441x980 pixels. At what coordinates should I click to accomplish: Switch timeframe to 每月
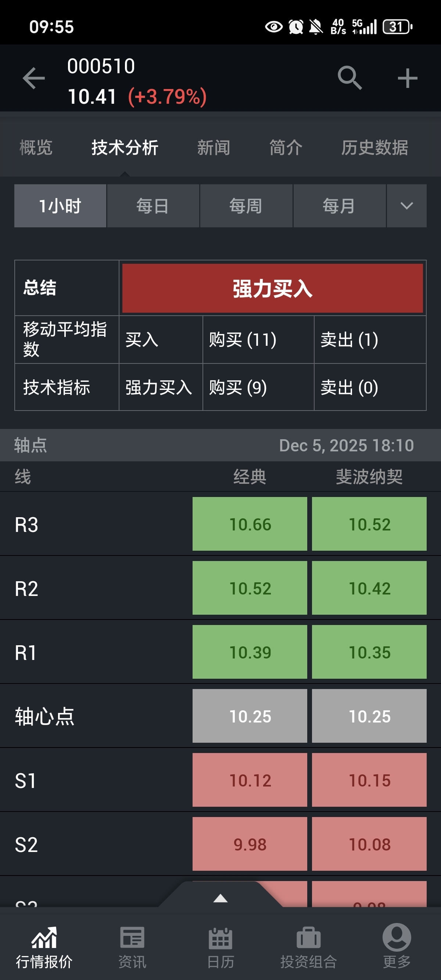point(339,206)
